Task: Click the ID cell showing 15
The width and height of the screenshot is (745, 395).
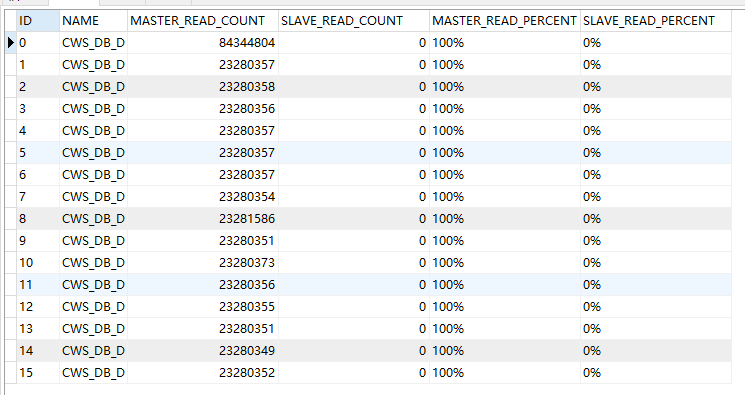Action: [x=38, y=373]
